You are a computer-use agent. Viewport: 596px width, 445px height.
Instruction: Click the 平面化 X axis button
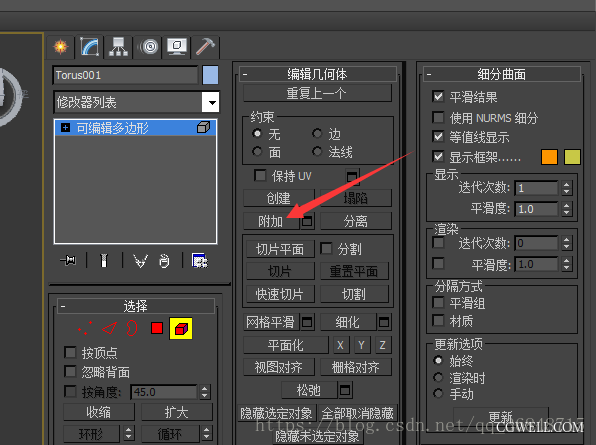pos(340,345)
